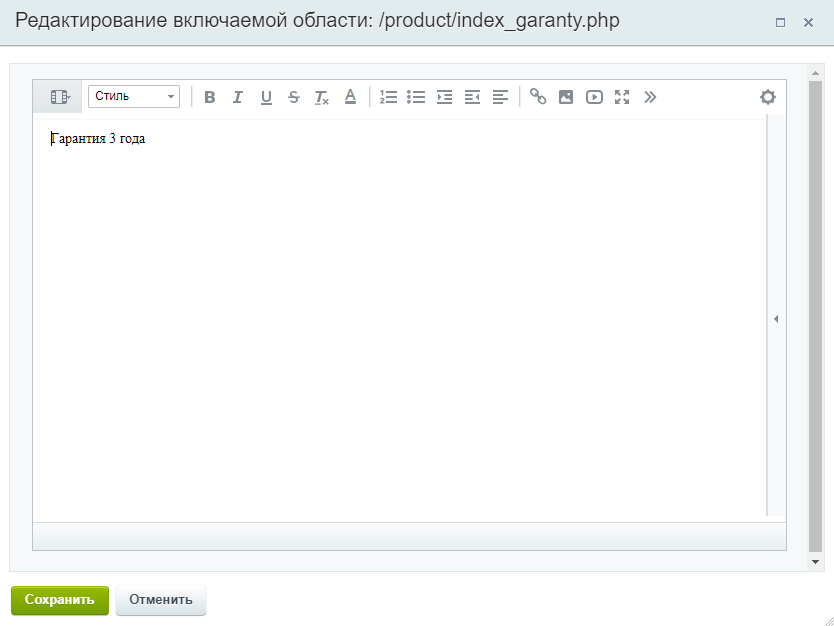Insert a hyperlink
This screenshot has height=626, width=834.
tap(538, 97)
